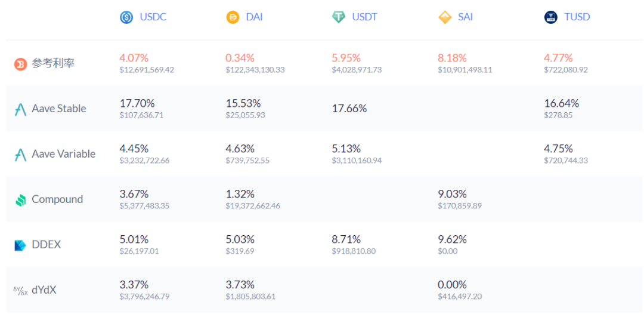Click the 9.62% DDEX SAI rate
This screenshot has height=314, width=644.
[452, 239]
